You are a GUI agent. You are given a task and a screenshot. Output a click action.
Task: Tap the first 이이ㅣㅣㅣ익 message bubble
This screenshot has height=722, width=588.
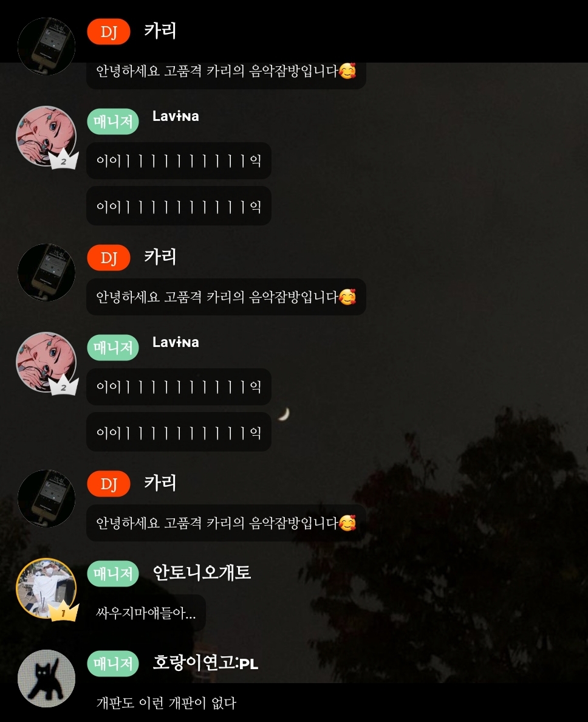click(x=179, y=160)
